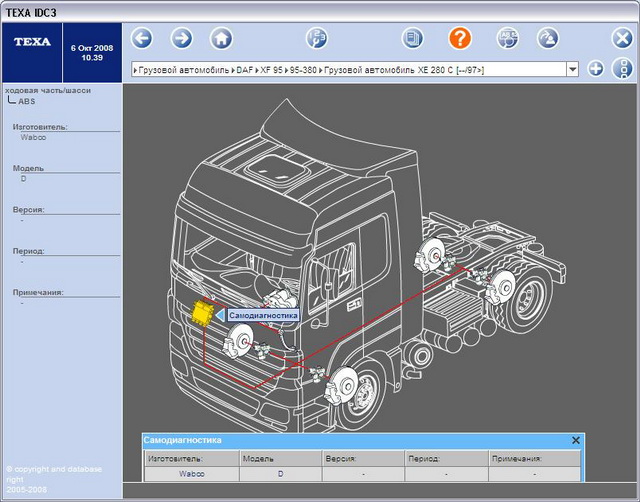Click the Wabco value in the sidebar
The image size is (640, 502).
pyautogui.click(x=33, y=137)
